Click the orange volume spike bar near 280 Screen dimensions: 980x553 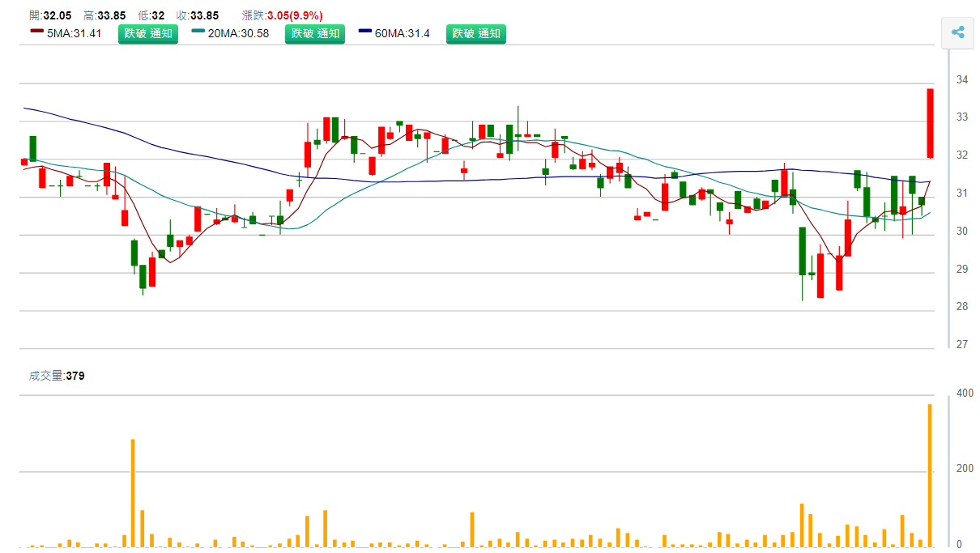pyautogui.click(x=133, y=492)
